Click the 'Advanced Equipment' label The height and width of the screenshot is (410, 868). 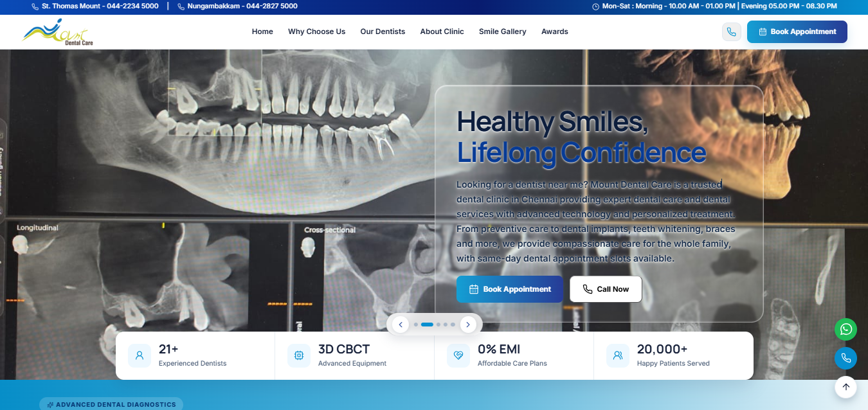click(x=352, y=363)
